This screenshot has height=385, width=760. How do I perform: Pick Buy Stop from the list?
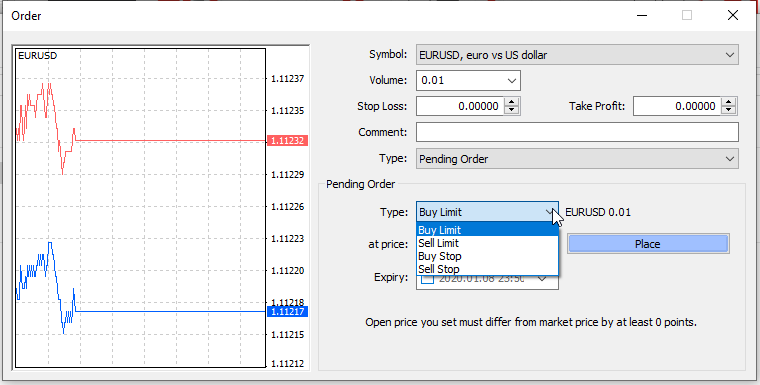pos(488,256)
